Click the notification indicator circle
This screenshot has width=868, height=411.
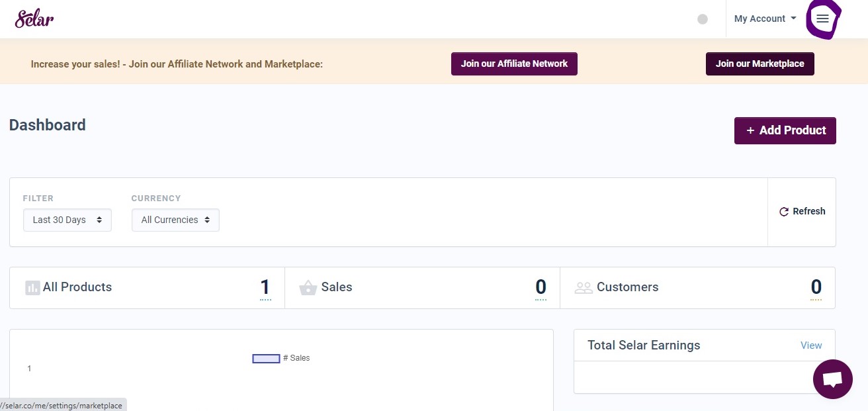[702, 19]
